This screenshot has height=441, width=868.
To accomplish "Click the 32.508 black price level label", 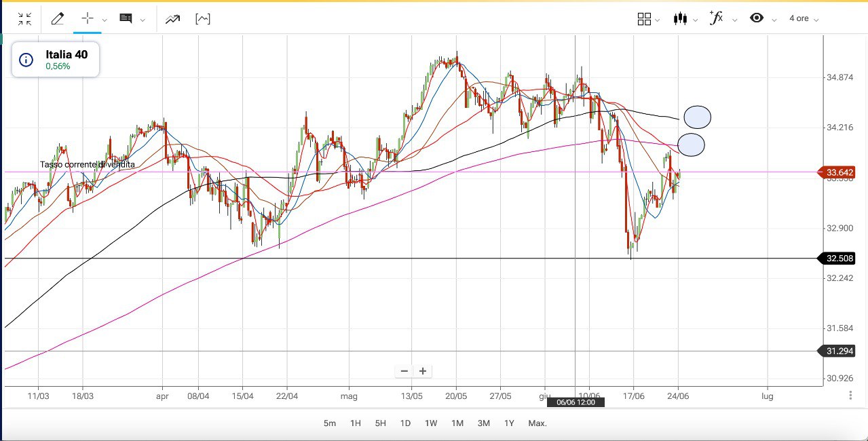I will click(839, 258).
